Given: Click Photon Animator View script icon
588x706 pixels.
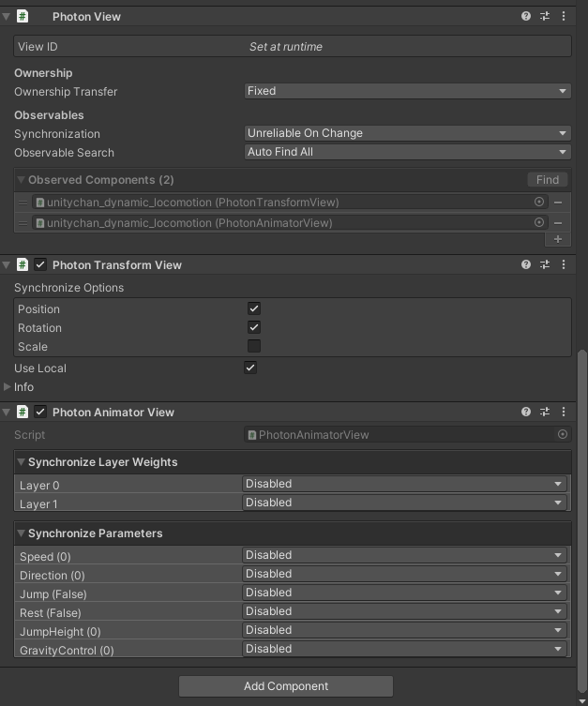Looking at the screenshot, I should (23, 412).
